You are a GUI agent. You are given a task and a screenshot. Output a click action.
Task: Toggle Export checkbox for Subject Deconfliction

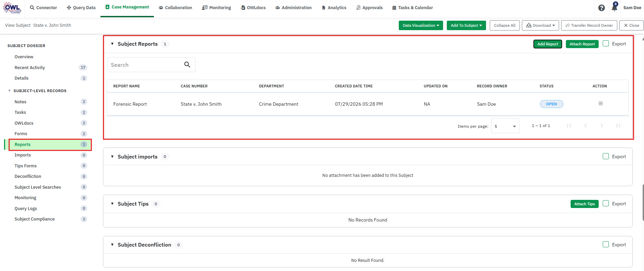(606, 244)
